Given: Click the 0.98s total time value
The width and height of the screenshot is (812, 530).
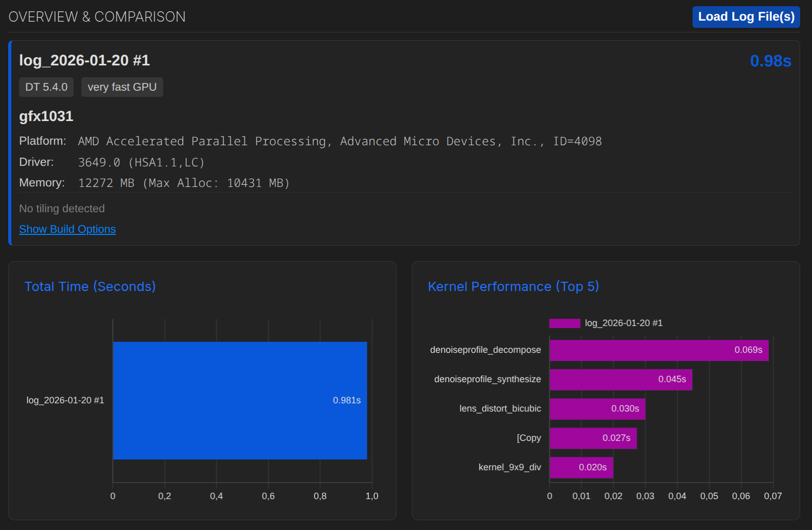Looking at the screenshot, I should point(770,61).
